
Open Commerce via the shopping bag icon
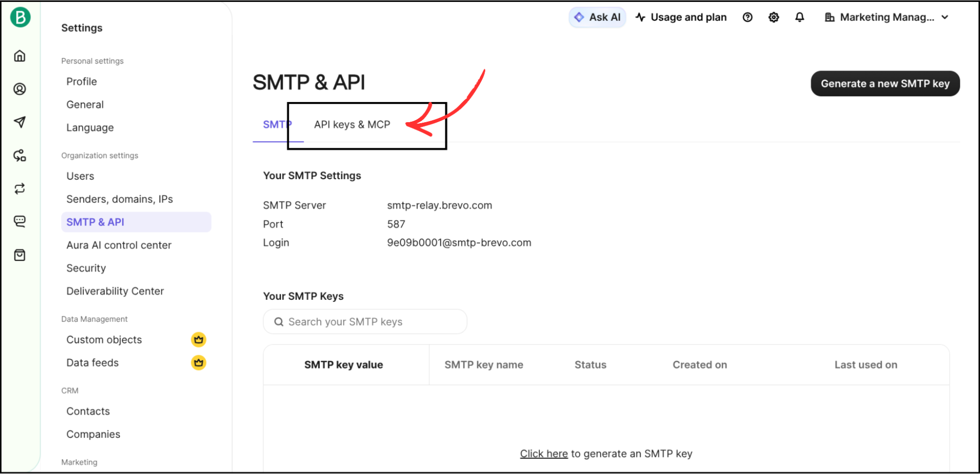19,254
